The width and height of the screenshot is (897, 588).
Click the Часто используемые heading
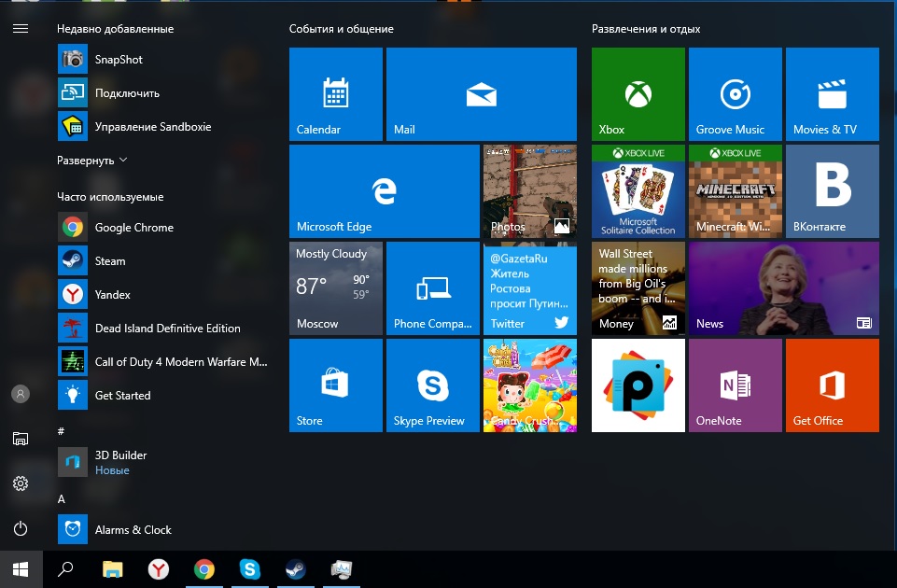pos(110,197)
